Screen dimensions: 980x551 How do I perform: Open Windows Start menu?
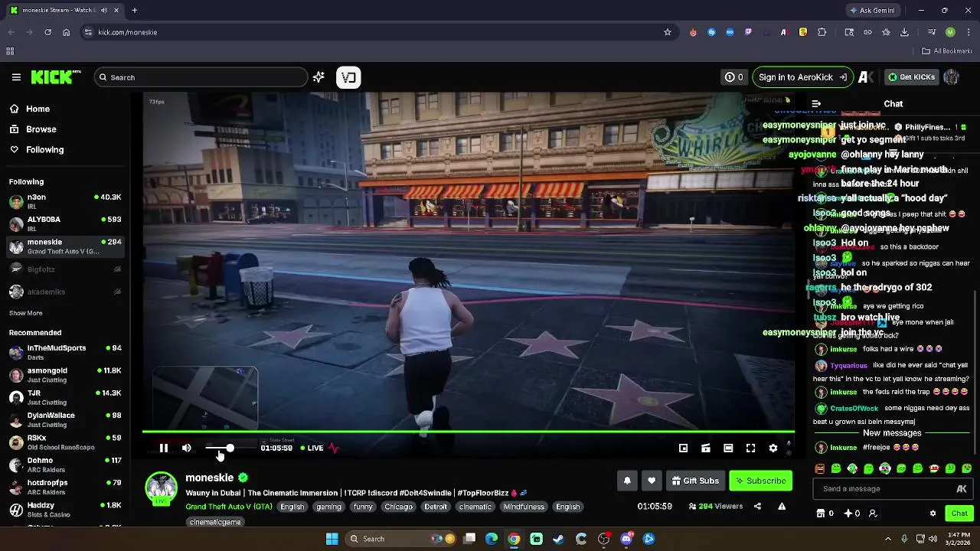pos(332,539)
